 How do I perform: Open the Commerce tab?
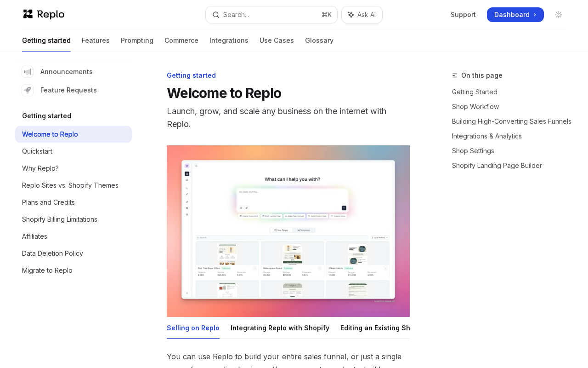tap(181, 40)
